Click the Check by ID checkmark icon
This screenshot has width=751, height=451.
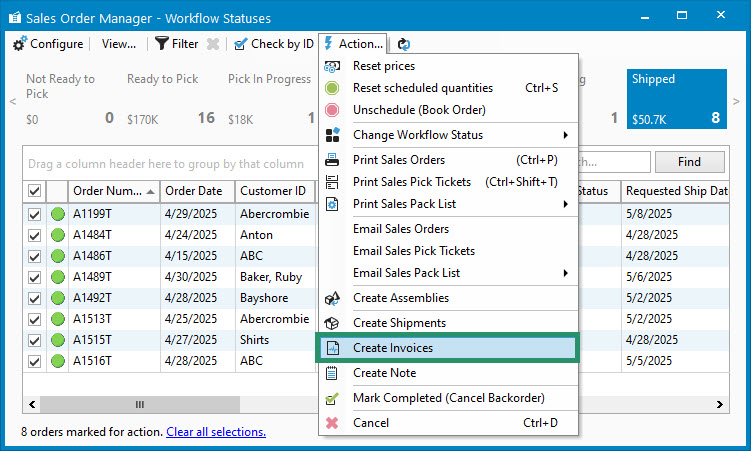(x=240, y=44)
